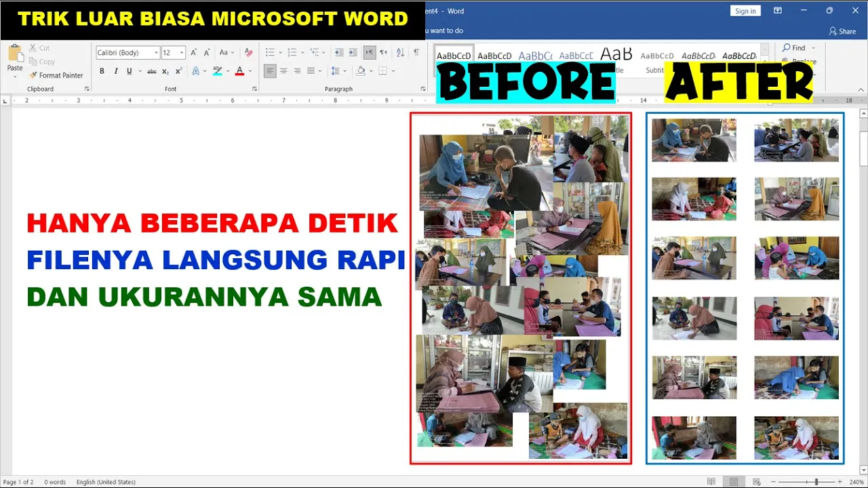This screenshot has width=868, height=488.
Task: Sort the selection alphabetically
Action: coord(400,52)
